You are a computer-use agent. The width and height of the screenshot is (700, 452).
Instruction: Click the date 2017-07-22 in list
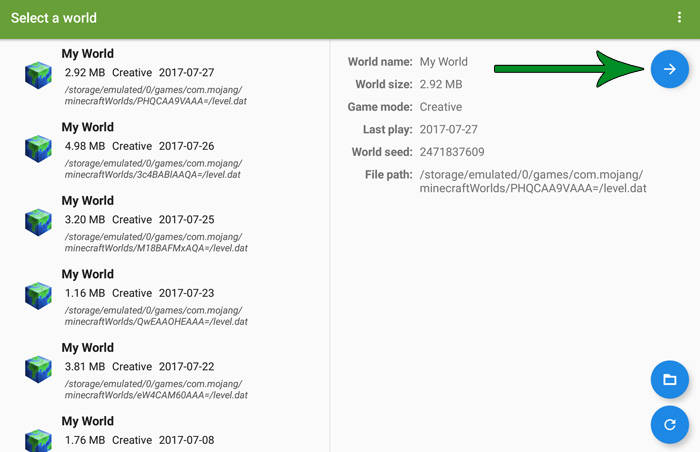coord(187,366)
